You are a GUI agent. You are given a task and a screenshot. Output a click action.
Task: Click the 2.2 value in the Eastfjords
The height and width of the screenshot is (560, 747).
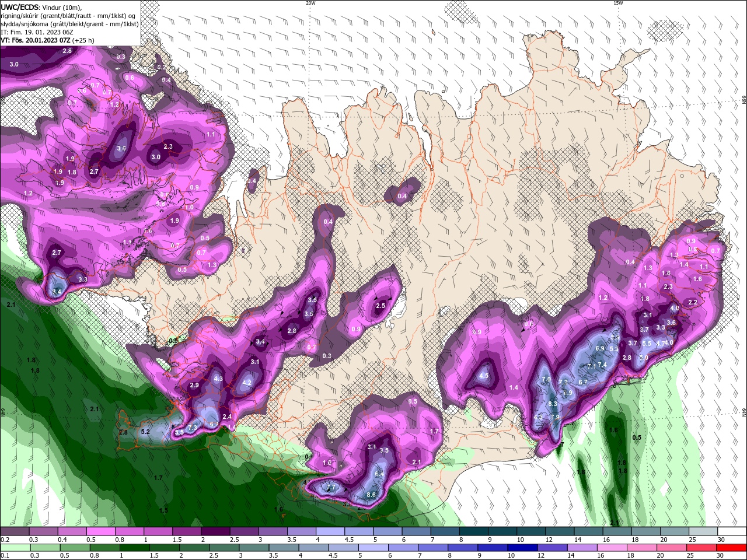[693, 302]
